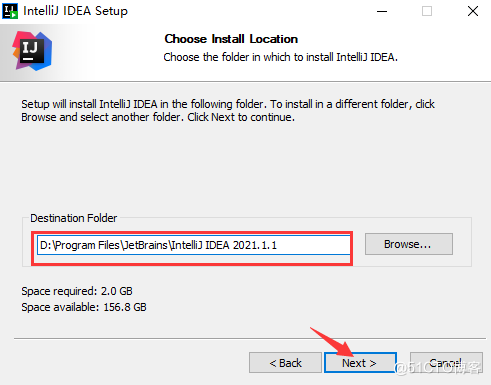Click the red arrow pointing at Next
The image size is (491, 385).
pyautogui.click(x=332, y=342)
